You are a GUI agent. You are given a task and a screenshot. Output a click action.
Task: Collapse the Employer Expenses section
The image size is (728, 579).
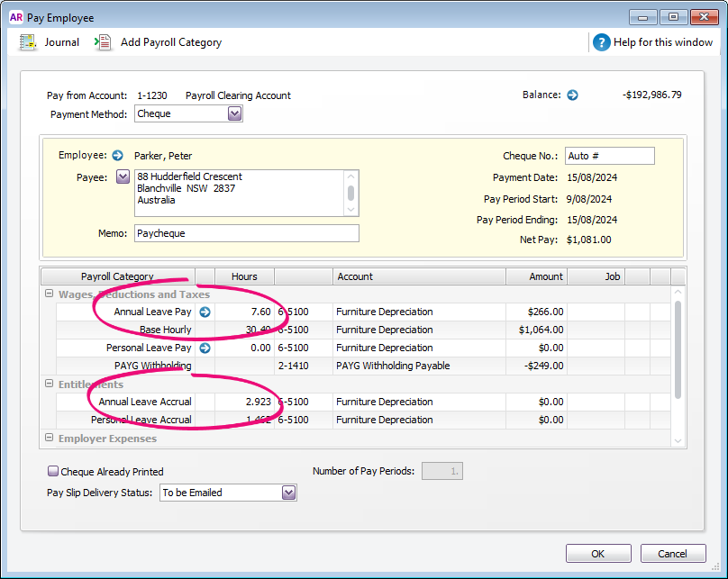(49, 438)
